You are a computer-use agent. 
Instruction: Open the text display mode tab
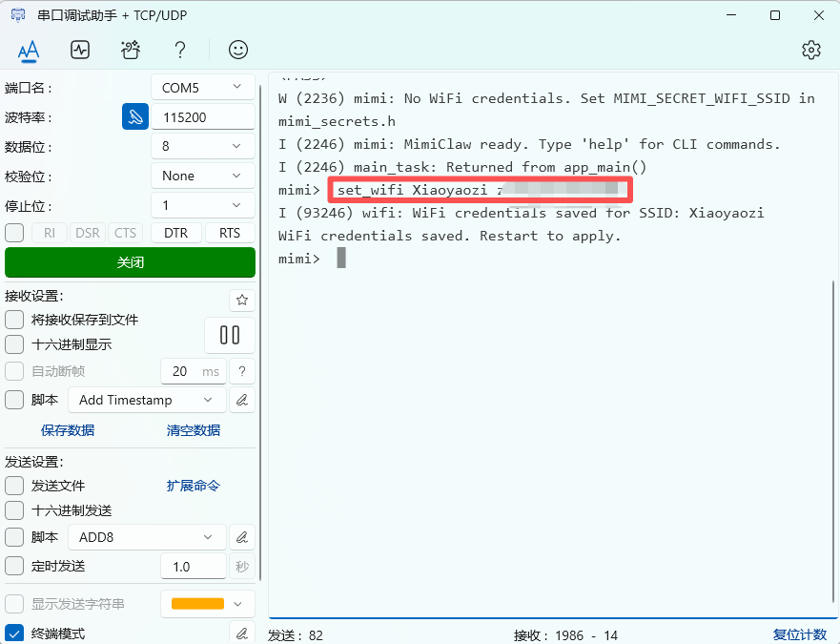tap(29, 51)
